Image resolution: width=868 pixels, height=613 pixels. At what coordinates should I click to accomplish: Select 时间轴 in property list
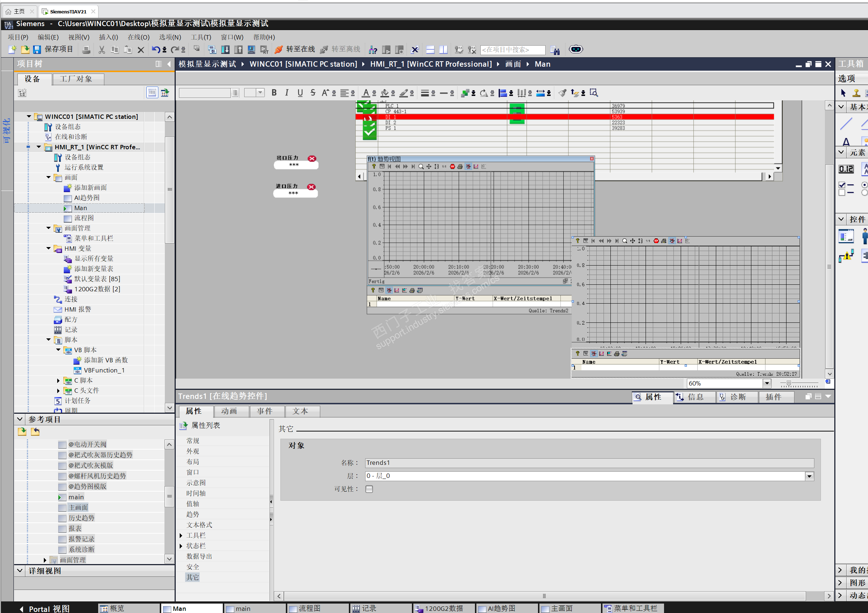[196, 493]
